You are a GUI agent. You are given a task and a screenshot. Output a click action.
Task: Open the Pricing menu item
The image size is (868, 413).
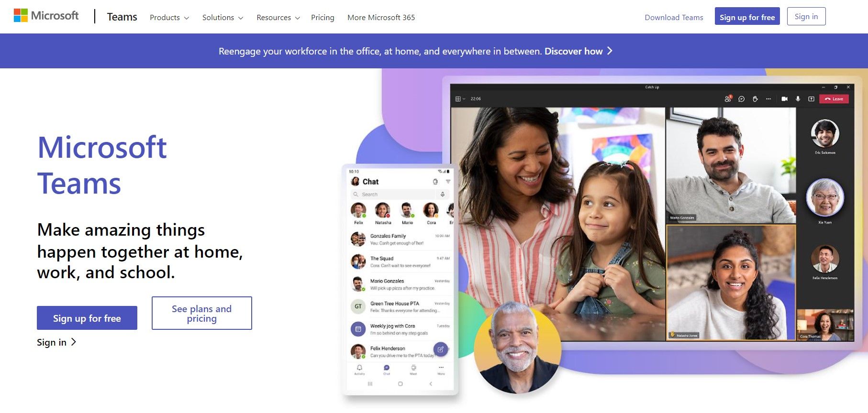tap(323, 17)
